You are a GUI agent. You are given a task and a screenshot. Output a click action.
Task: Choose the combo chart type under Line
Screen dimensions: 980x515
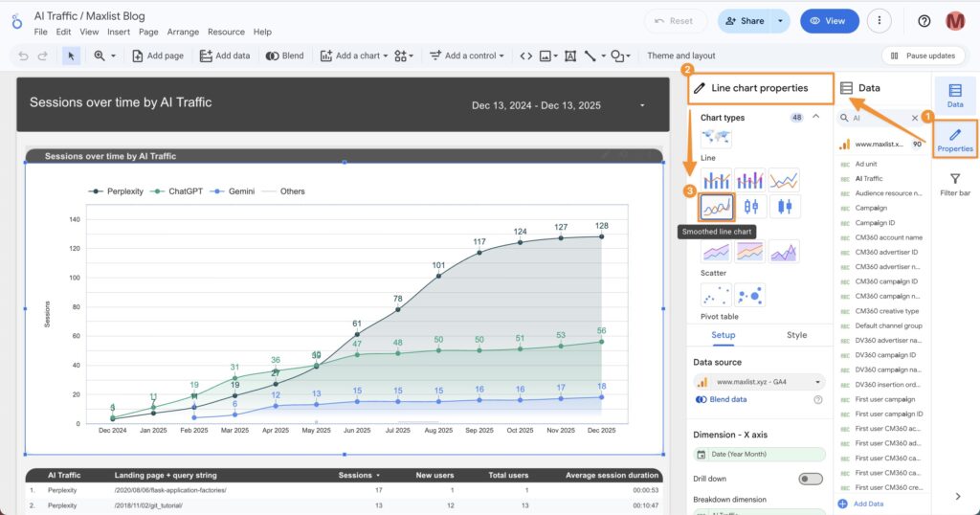coord(716,181)
